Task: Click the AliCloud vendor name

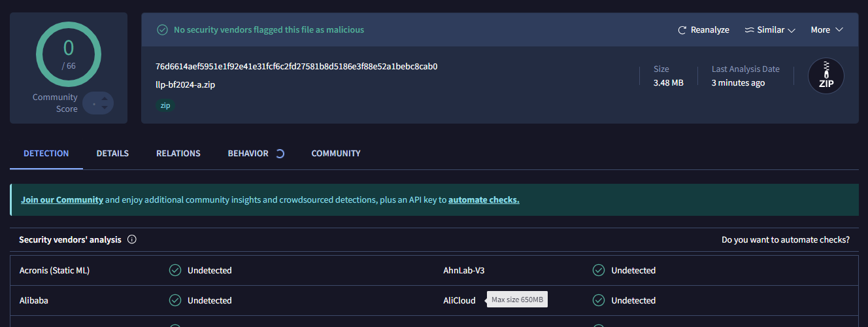Action: click(459, 300)
